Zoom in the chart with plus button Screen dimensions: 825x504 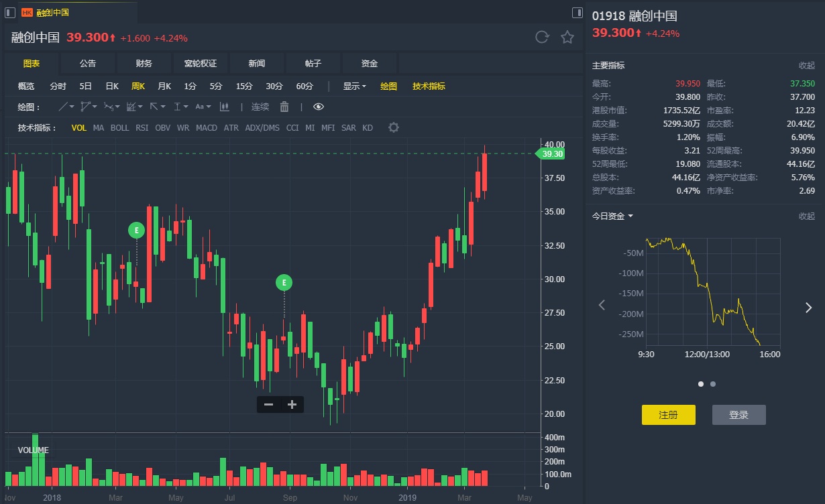(x=292, y=404)
